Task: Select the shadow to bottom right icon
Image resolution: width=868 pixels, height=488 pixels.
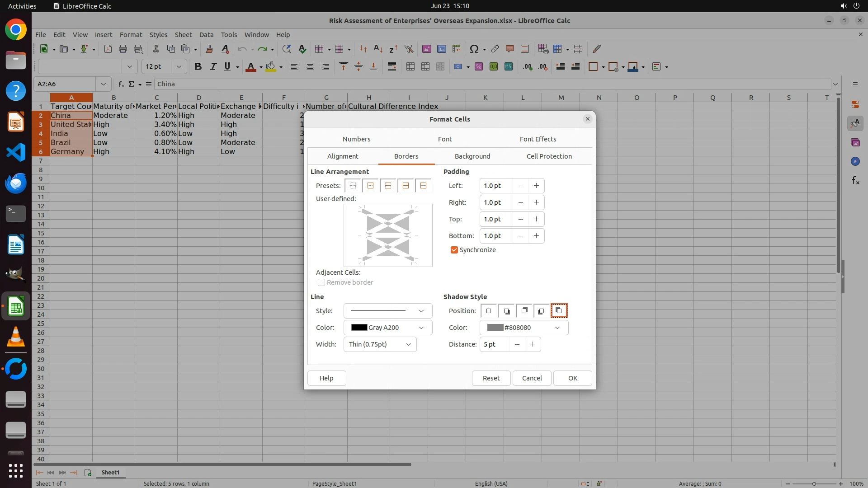Action: tap(506, 311)
